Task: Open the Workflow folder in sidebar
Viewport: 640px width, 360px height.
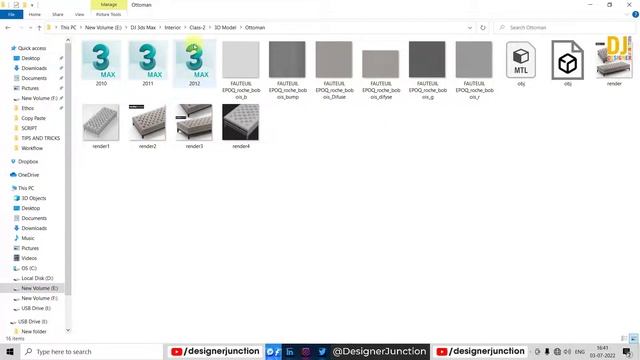Action: coord(32,148)
